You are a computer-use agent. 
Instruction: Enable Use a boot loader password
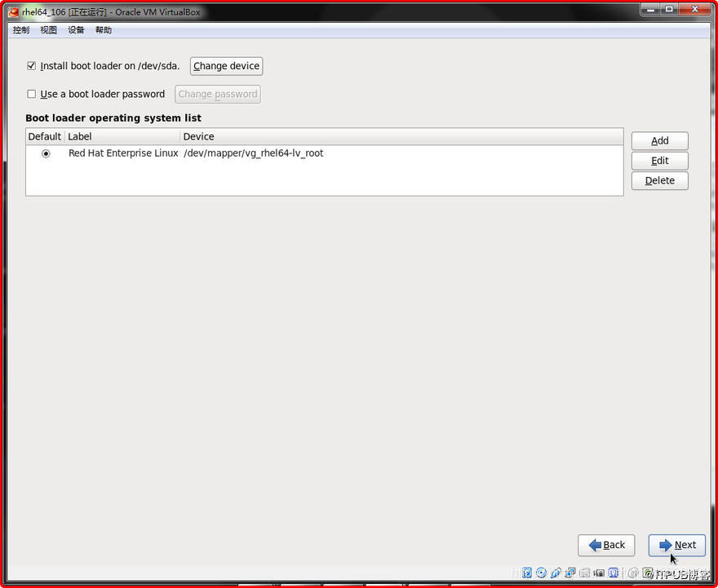coord(31,94)
